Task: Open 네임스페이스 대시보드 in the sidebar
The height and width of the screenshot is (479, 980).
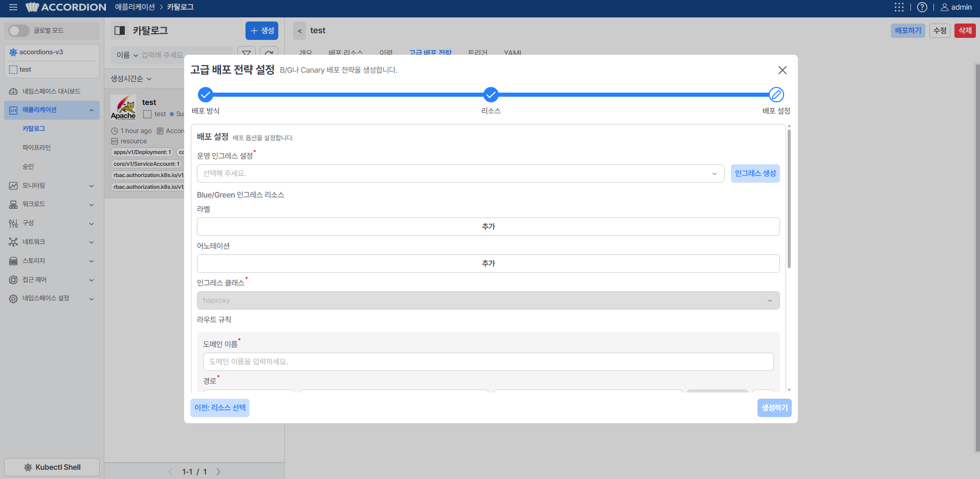Action: pyautogui.click(x=52, y=92)
